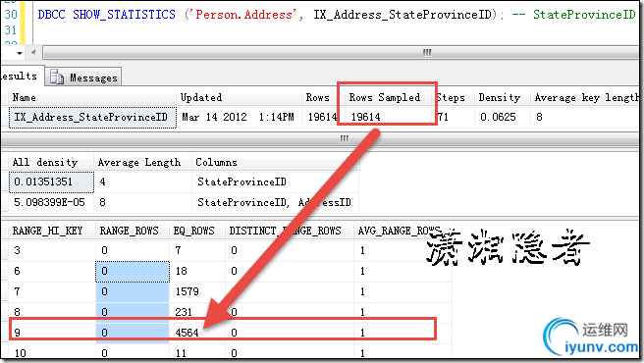Select EQ_ROWS cell showing 1579
Screen dimensions: 644x363
tap(197, 292)
